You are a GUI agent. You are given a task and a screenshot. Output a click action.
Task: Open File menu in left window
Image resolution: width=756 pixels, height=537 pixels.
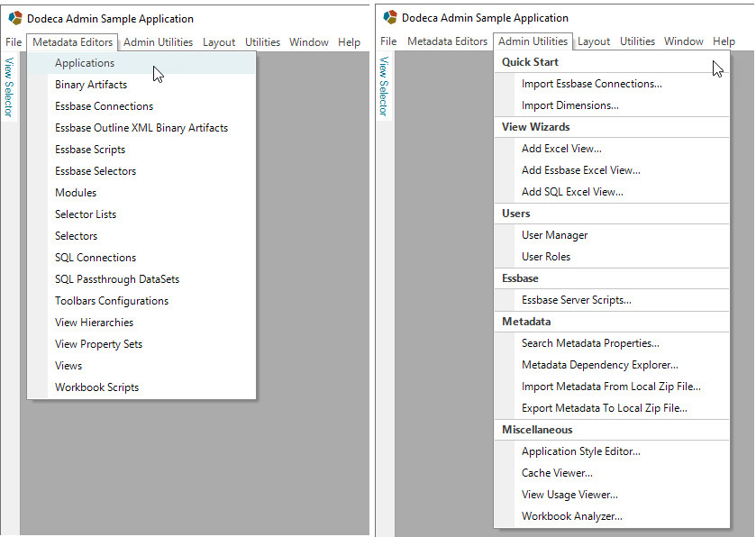pos(14,42)
